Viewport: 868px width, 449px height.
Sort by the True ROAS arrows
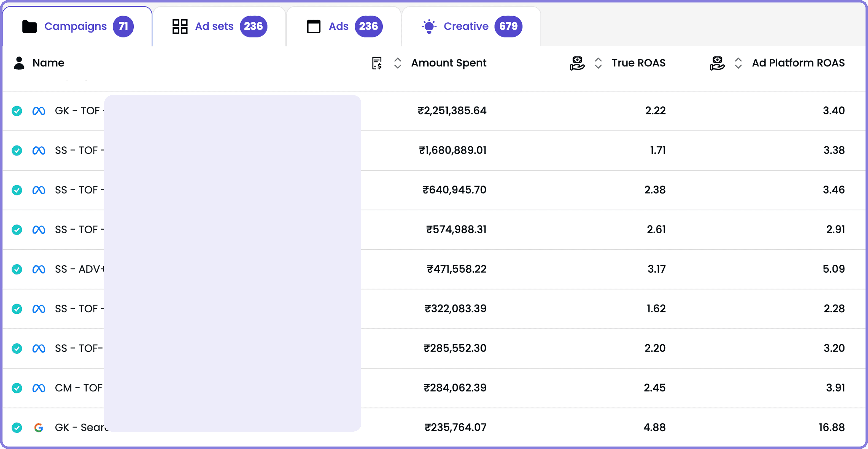point(598,63)
